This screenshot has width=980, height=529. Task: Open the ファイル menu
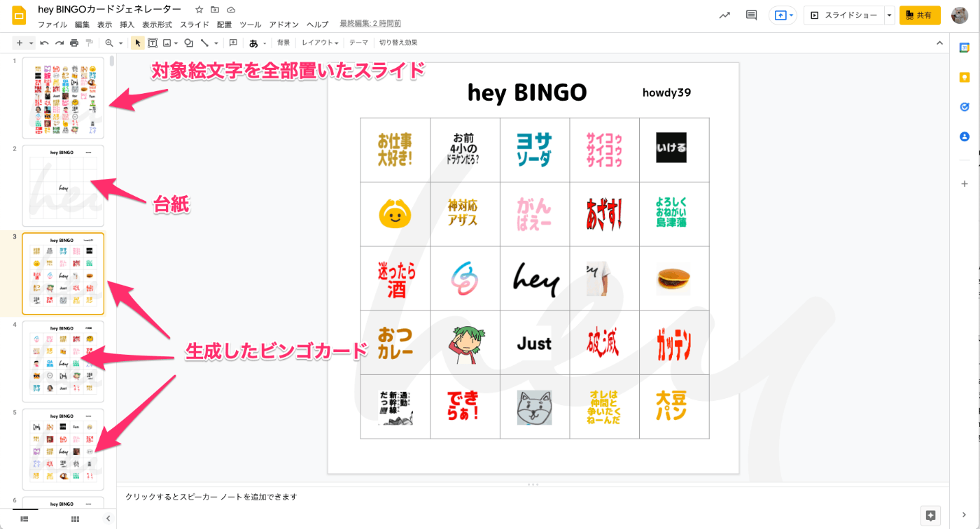(x=52, y=24)
